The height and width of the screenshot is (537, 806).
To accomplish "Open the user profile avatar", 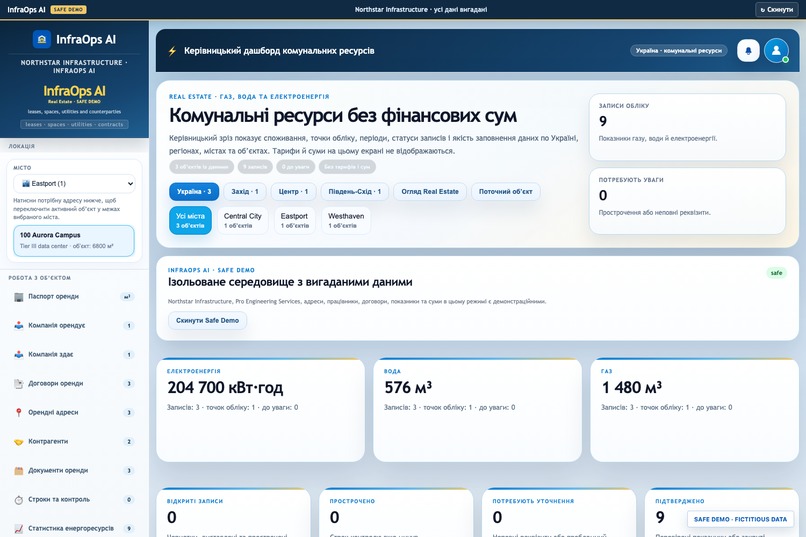I will click(776, 50).
